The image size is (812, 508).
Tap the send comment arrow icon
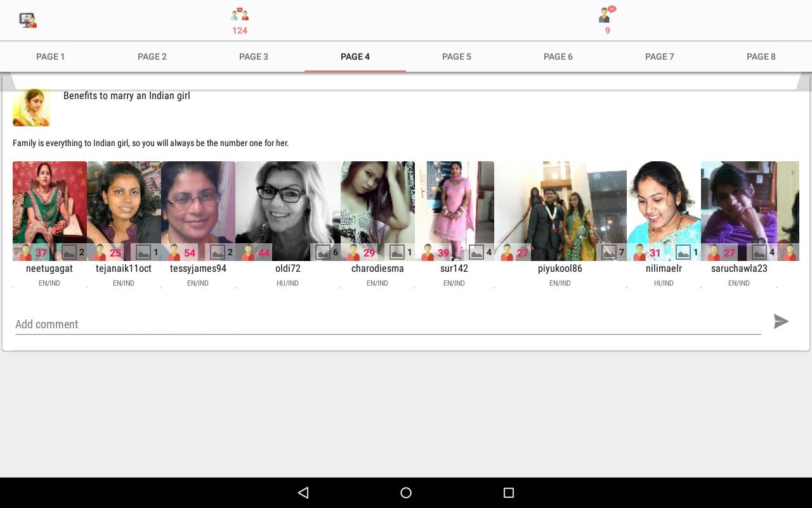tap(781, 321)
